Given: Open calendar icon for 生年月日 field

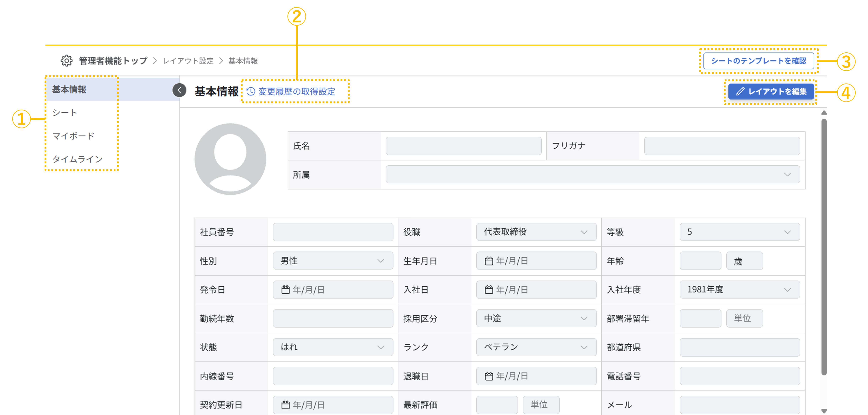Looking at the screenshot, I should point(489,261).
